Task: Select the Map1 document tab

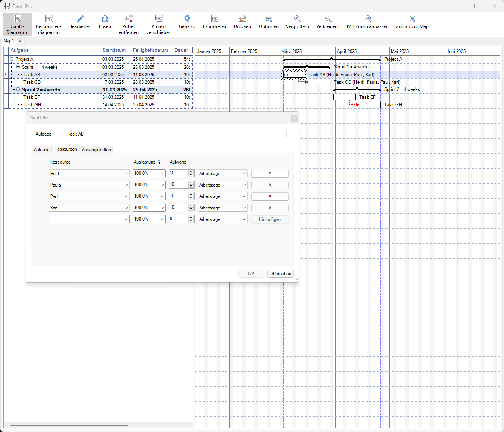Action: point(9,41)
